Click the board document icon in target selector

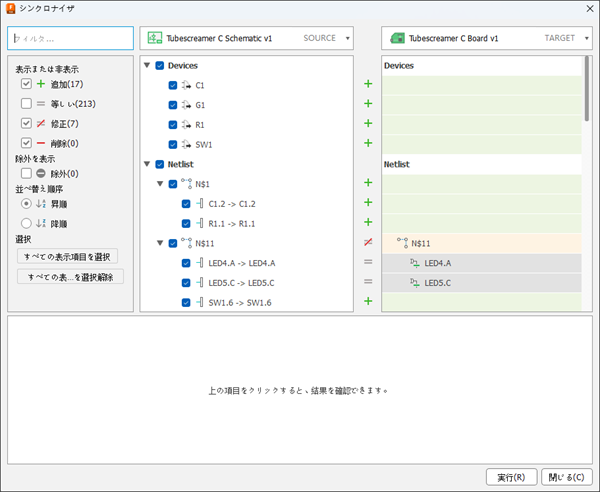pos(398,38)
